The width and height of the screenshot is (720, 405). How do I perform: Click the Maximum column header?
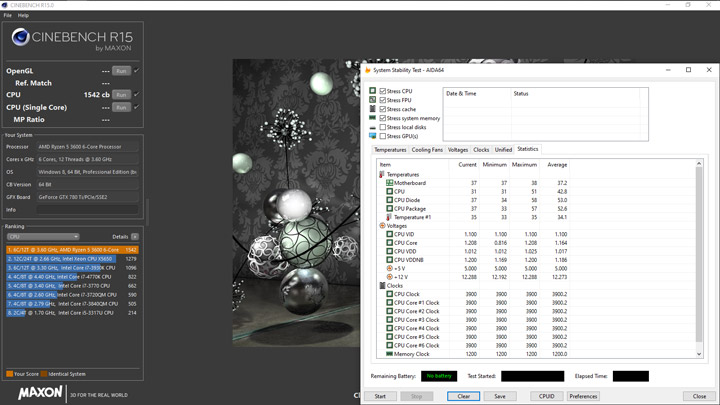[524, 164]
